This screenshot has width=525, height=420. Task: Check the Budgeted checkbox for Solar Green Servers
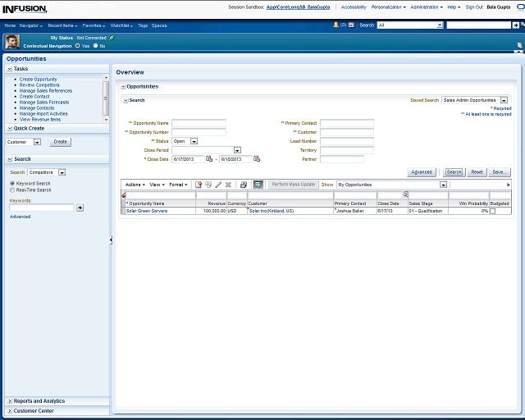493,211
